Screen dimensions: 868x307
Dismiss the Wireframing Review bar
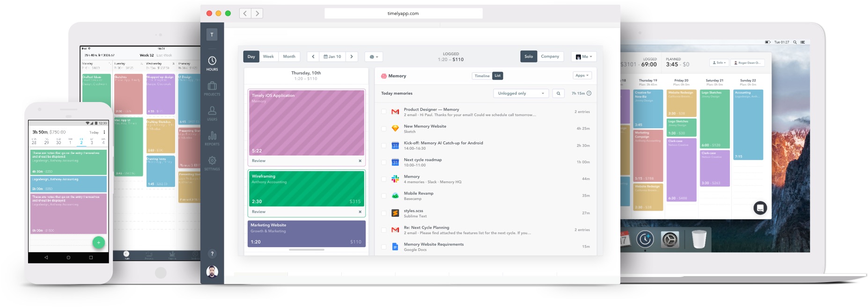[360, 212]
